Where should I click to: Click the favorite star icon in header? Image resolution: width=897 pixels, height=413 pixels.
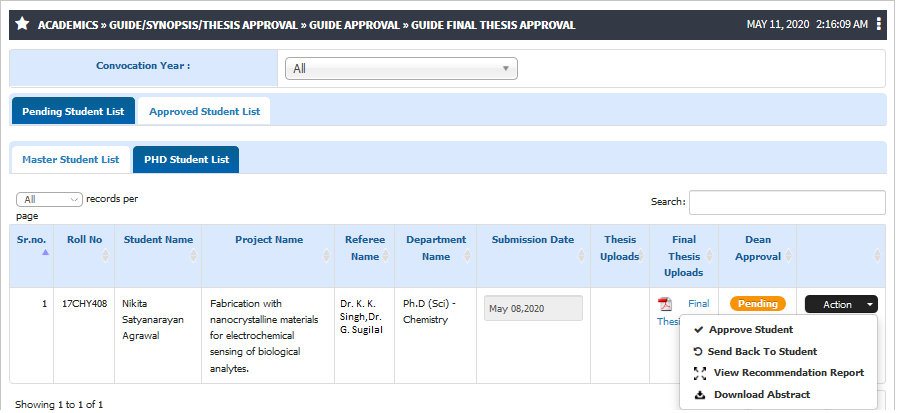(22, 24)
